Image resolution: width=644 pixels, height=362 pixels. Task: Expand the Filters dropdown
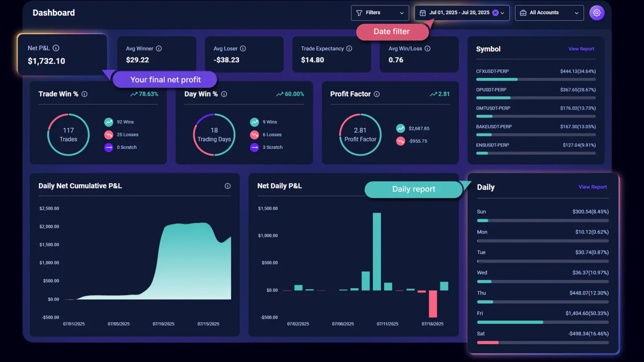[x=402, y=12]
